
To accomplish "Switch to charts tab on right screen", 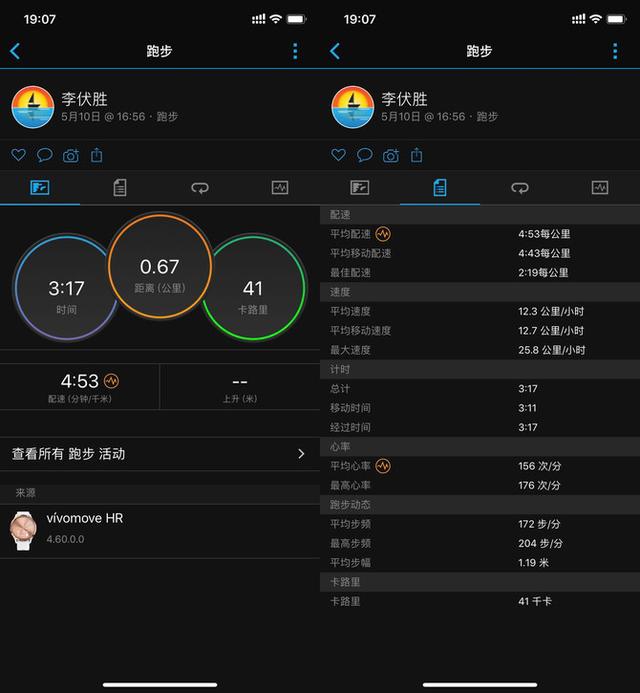I will pos(600,188).
